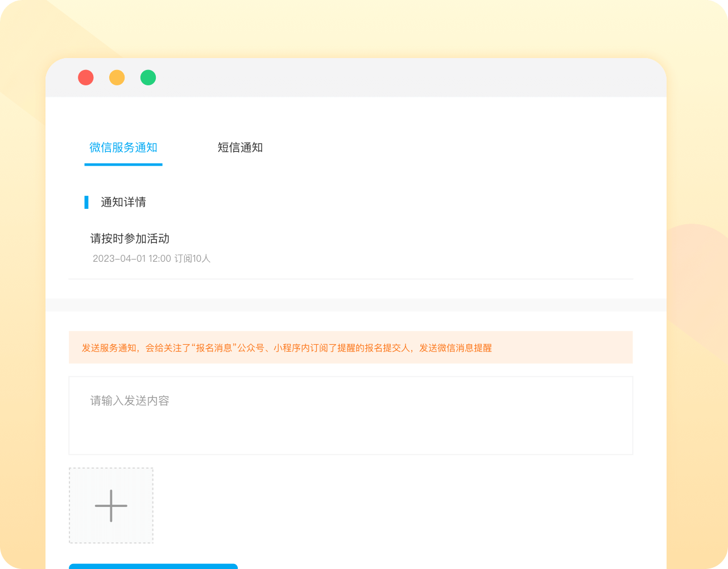Click the green window control icon
The width and height of the screenshot is (728, 569).
click(x=148, y=77)
